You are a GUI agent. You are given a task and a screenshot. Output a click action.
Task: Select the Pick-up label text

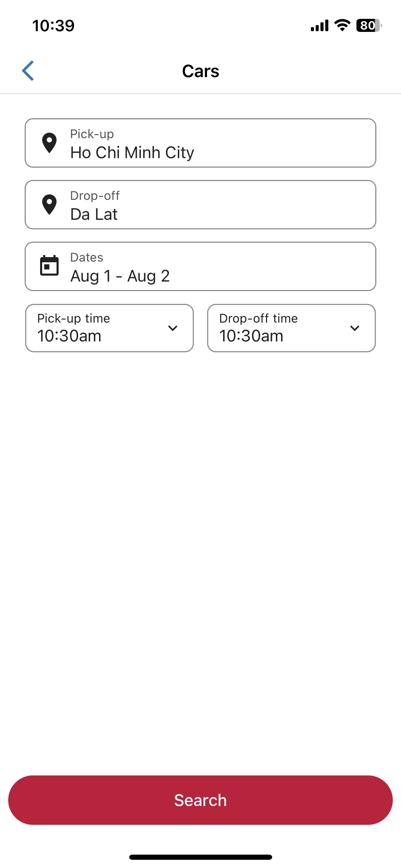click(x=92, y=134)
